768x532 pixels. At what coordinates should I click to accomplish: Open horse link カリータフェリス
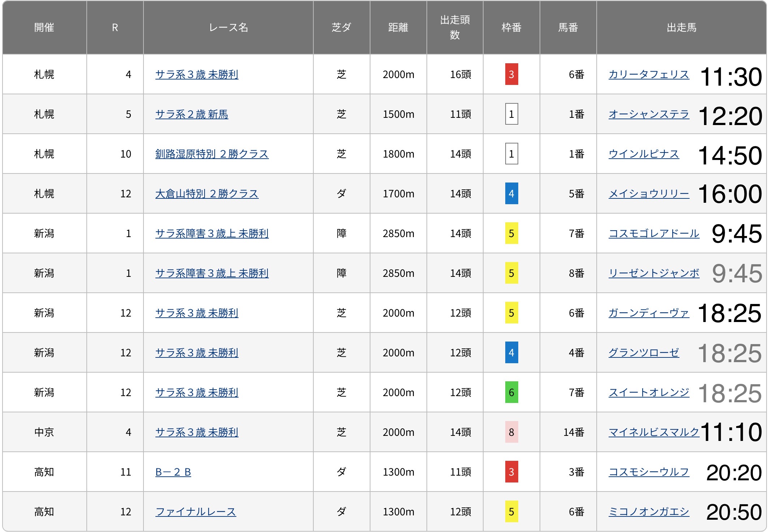(x=648, y=74)
